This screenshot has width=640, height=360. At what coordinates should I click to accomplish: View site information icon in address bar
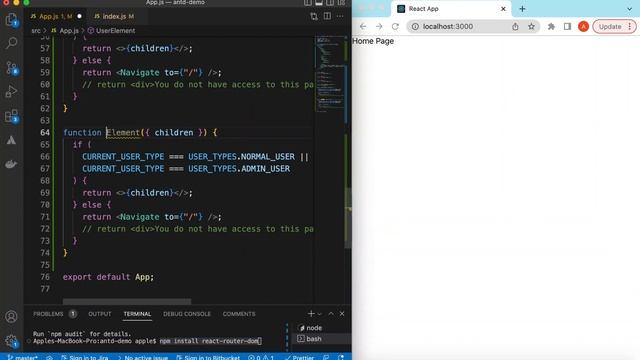click(415, 27)
